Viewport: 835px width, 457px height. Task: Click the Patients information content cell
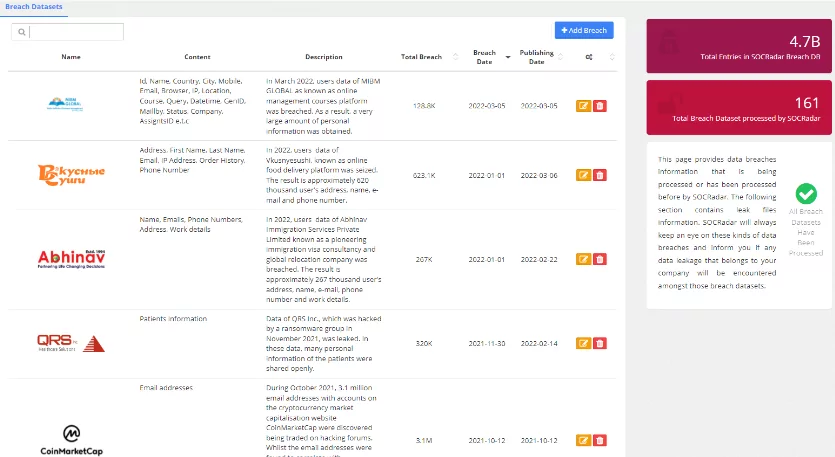(173, 319)
